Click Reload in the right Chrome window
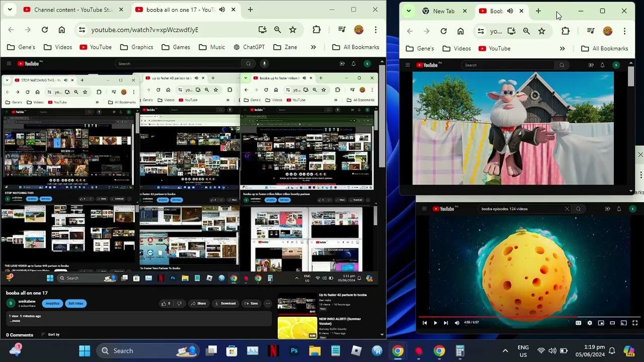Viewport: 644px width, 362px height. [443, 31]
